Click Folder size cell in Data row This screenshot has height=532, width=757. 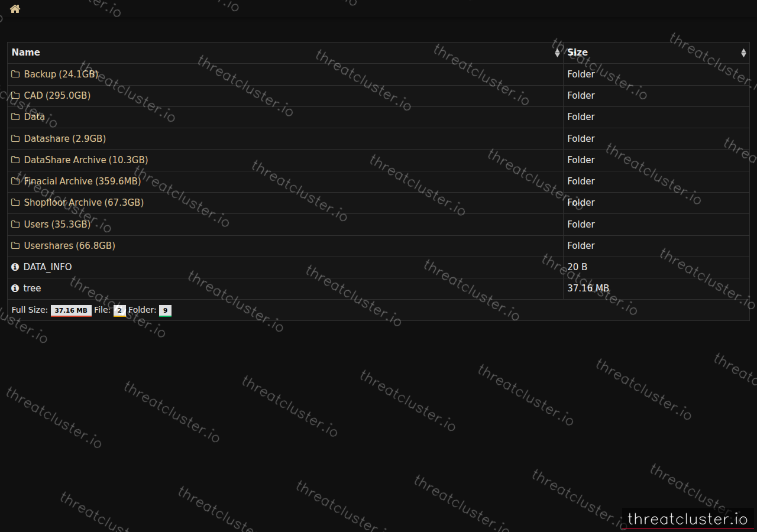[656, 117]
